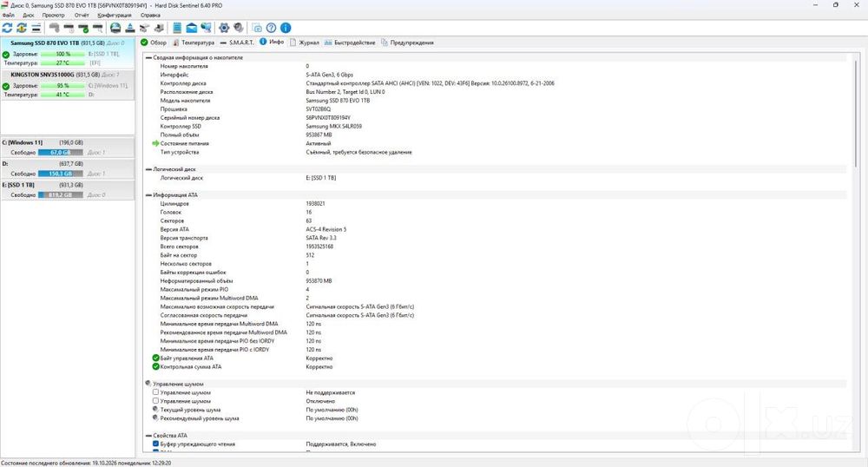
Task: Switch to the Журнал tab
Action: 305,43
